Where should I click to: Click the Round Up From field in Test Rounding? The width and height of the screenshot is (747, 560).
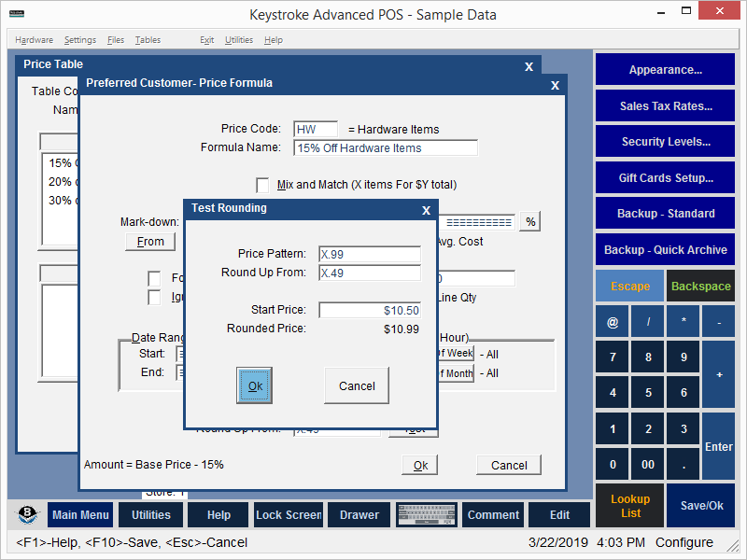coord(370,273)
